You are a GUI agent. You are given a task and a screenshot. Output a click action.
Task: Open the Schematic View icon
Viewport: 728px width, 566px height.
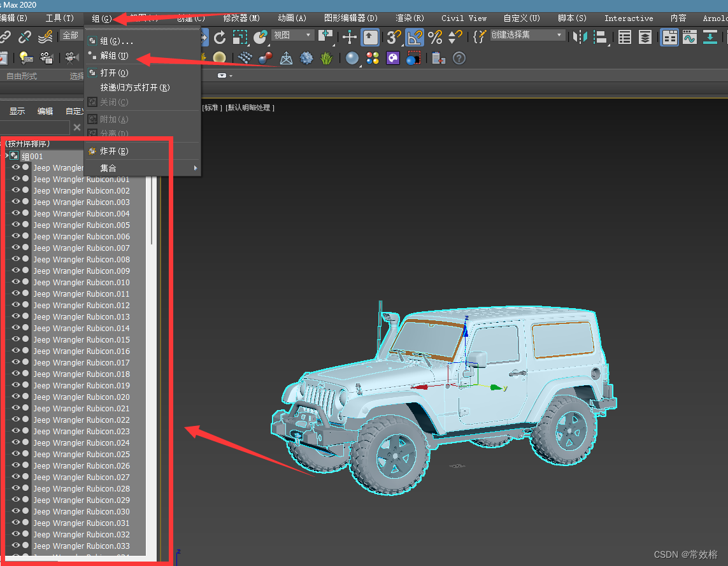[x=710, y=37]
